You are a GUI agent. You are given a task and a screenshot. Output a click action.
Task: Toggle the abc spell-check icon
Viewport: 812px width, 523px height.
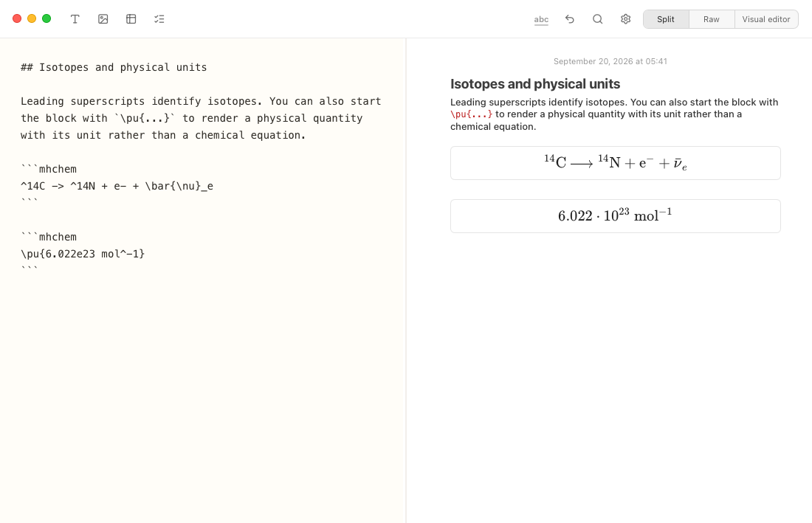point(541,20)
